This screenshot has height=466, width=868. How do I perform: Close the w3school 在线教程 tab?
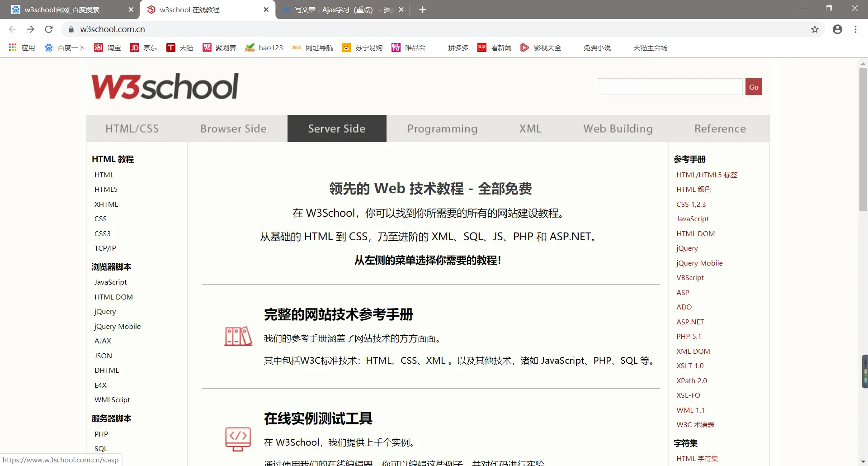click(x=266, y=10)
